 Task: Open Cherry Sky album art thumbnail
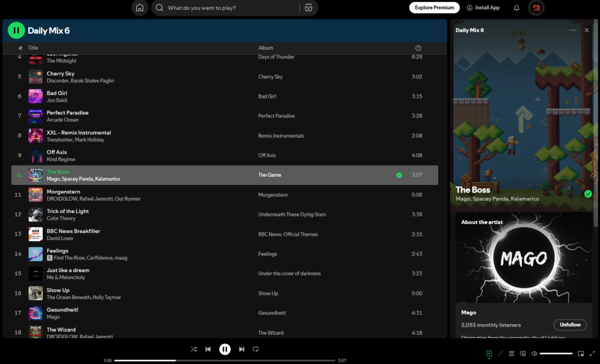36,77
